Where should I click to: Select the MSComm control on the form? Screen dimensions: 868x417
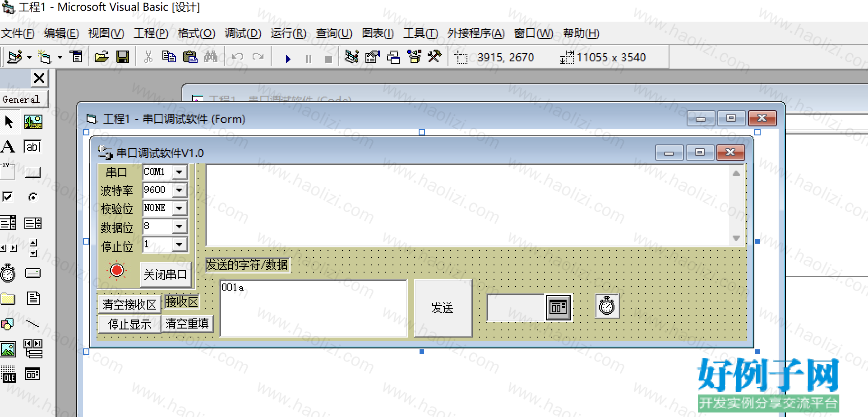pyautogui.click(x=559, y=307)
